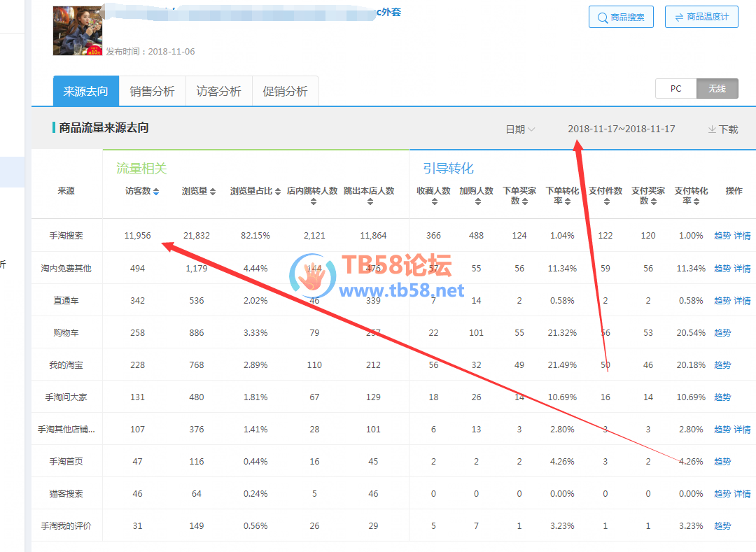View 趋势 for 我的淘宝 row
This screenshot has width=756, height=552.
click(722, 365)
